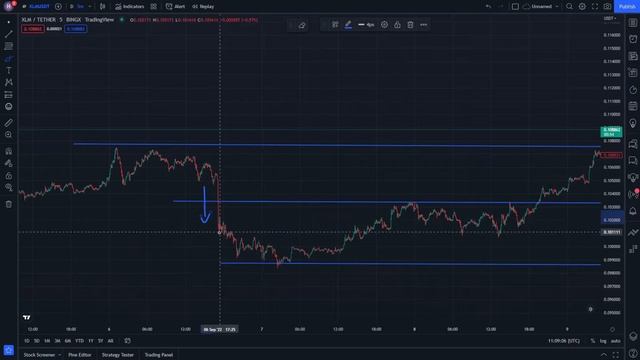
Task: Open the Pine Editor tab
Action: (80, 355)
